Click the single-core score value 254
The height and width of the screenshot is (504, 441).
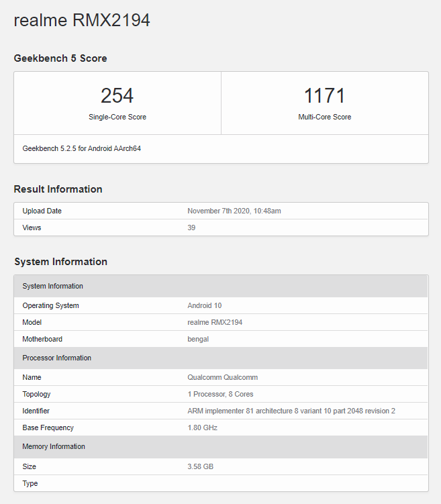click(117, 95)
